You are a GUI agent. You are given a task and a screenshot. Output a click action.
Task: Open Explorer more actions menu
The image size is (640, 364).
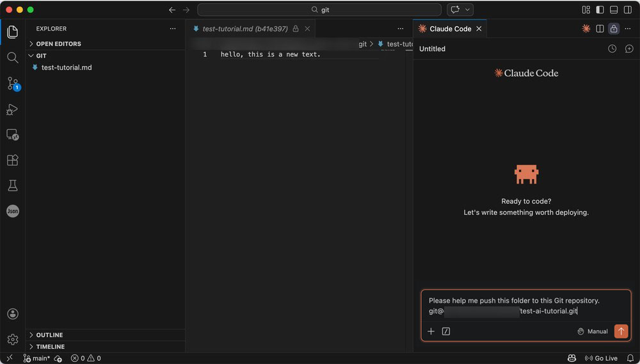click(173, 29)
